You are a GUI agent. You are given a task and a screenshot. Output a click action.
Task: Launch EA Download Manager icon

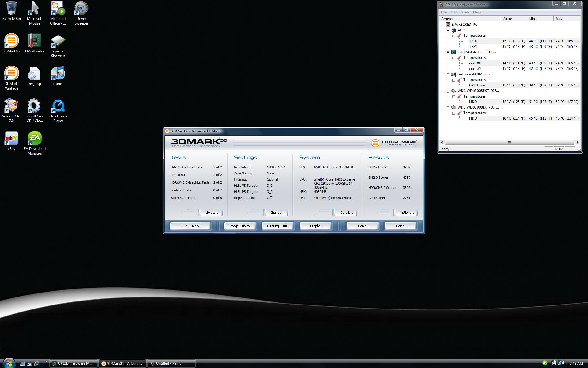pyautogui.click(x=35, y=143)
